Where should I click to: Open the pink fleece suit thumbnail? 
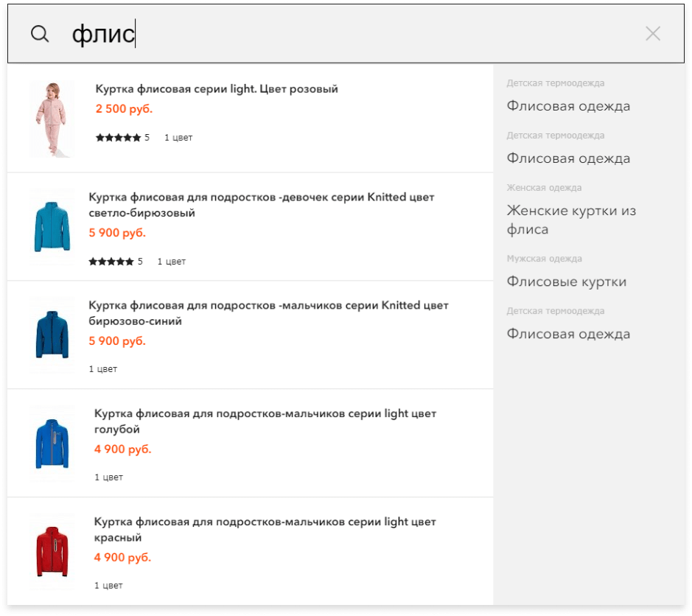(52, 119)
